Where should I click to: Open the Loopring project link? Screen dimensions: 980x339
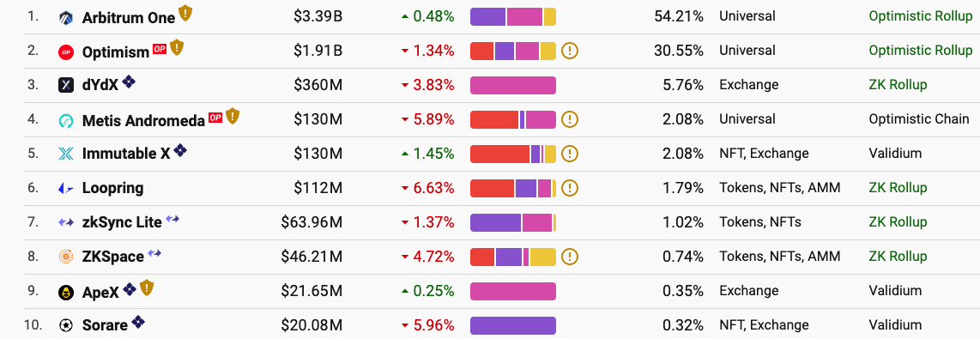pos(112,188)
